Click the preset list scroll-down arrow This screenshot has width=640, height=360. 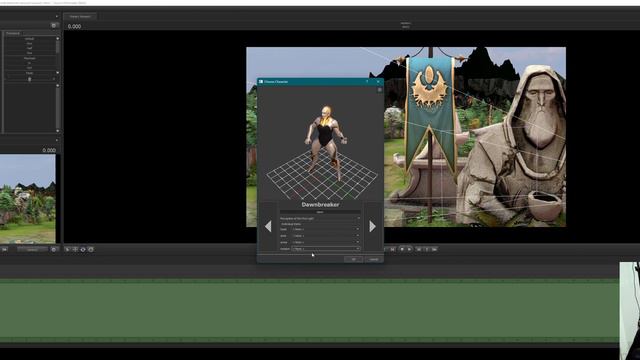tap(58, 73)
